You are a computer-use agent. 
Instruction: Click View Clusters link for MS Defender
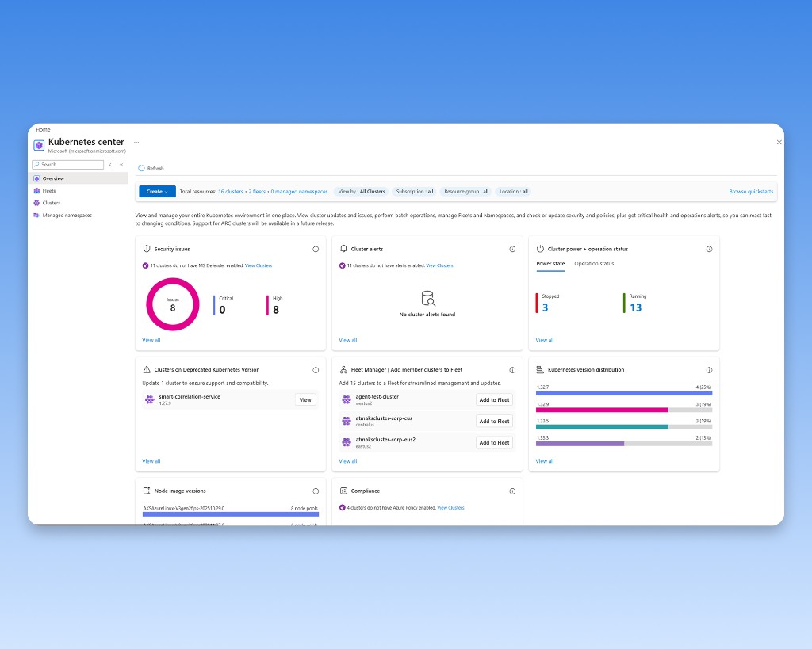[x=259, y=265]
